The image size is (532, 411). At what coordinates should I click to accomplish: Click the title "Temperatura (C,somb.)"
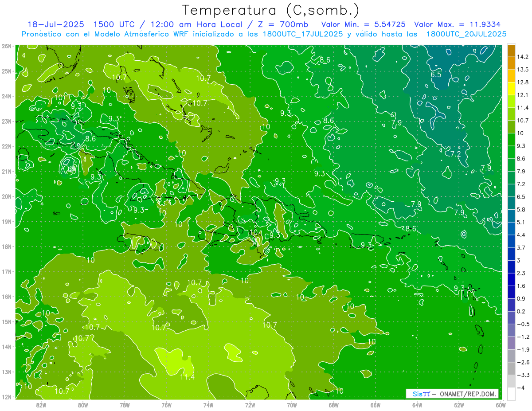[x=271, y=10]
